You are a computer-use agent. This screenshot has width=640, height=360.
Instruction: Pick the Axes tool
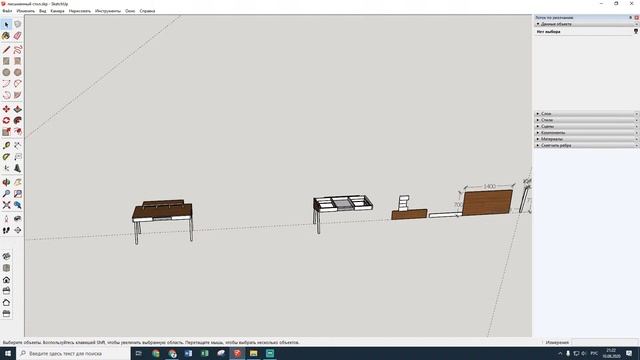tap(6, 168)
